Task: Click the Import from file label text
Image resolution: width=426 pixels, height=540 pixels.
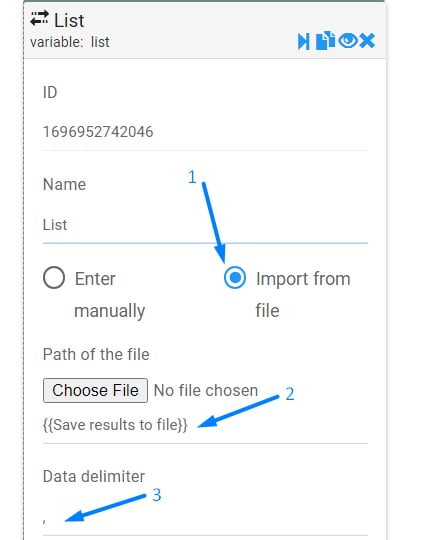Action: pyautogui.click(x=303, y=294)
